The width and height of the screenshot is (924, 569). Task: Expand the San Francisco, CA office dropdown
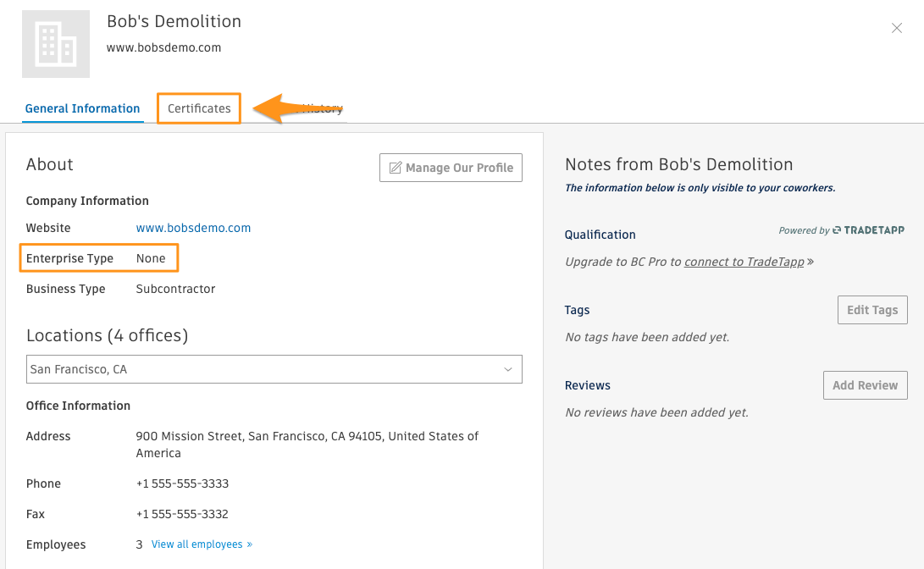[274, 369]
